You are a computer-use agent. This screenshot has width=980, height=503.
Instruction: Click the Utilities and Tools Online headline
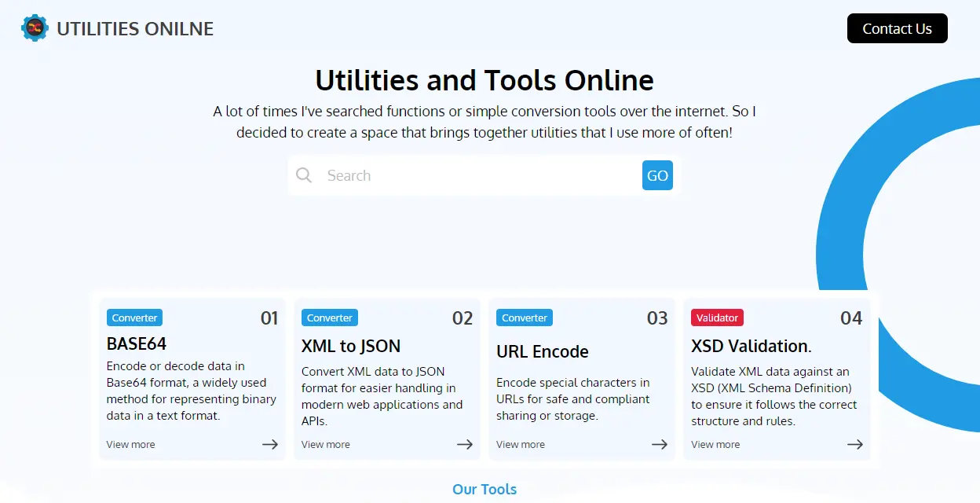[x=485, y=80]
